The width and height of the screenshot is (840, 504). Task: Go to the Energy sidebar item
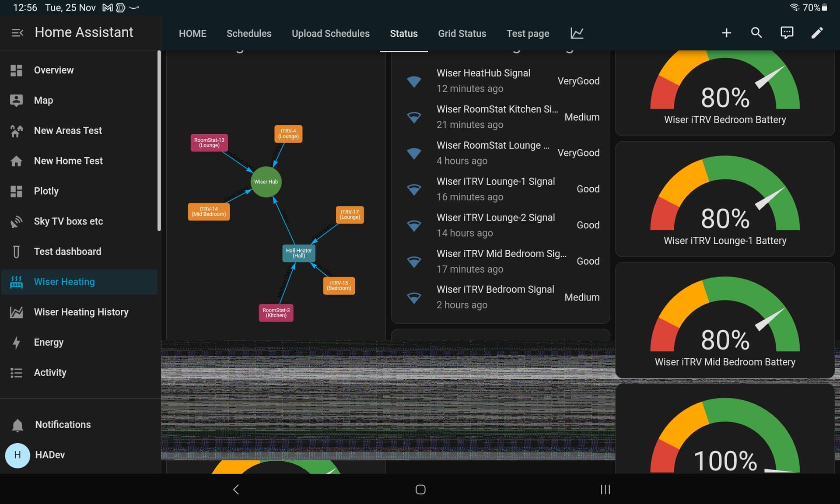click(x=49, y=342)
